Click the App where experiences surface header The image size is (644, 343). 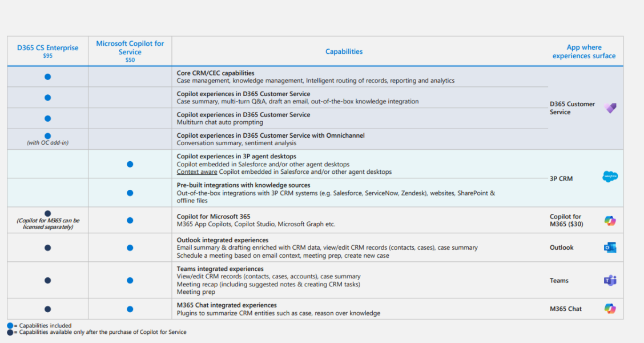click(x=583, y=51)
